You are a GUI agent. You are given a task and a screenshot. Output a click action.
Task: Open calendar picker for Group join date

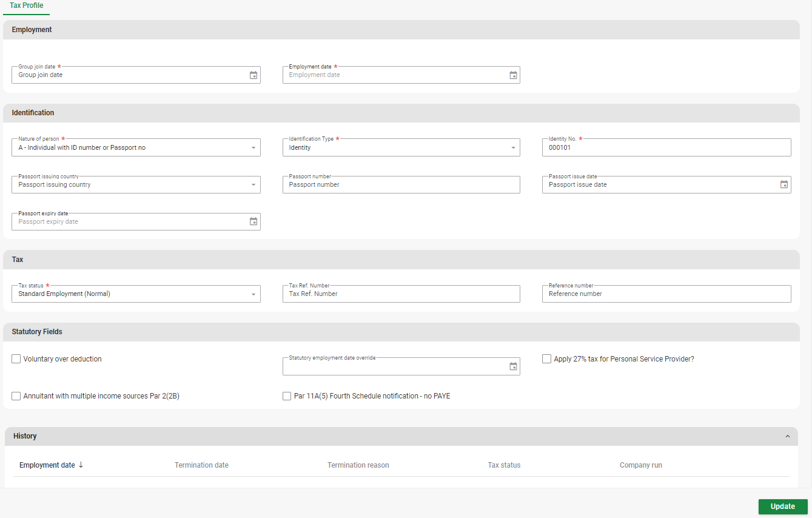coord(253,75)
